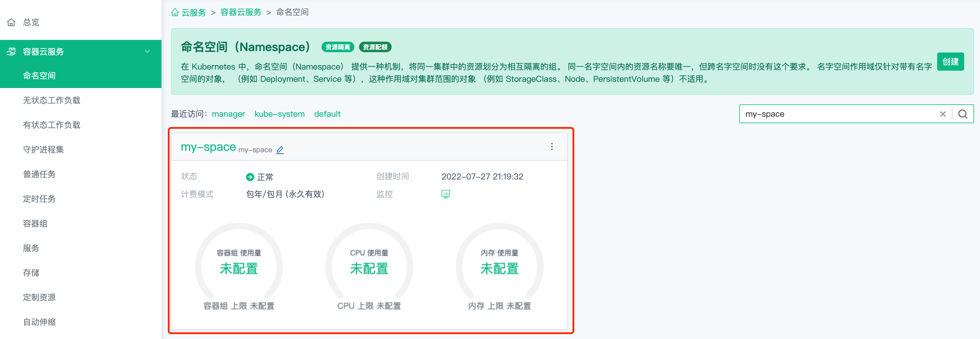Open recently visited default namespace
This screenshot has width=980, height=339.
tap(327, 114)
